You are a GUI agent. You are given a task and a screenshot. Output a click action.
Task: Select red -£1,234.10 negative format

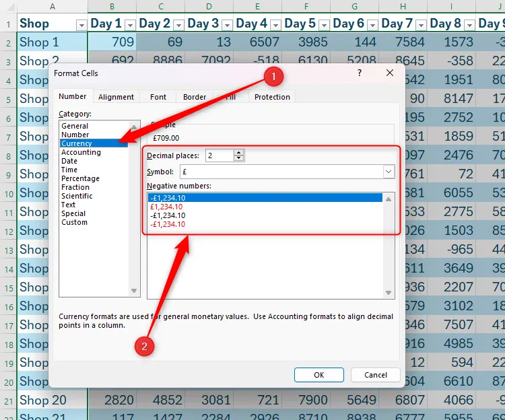pos(168,224)
